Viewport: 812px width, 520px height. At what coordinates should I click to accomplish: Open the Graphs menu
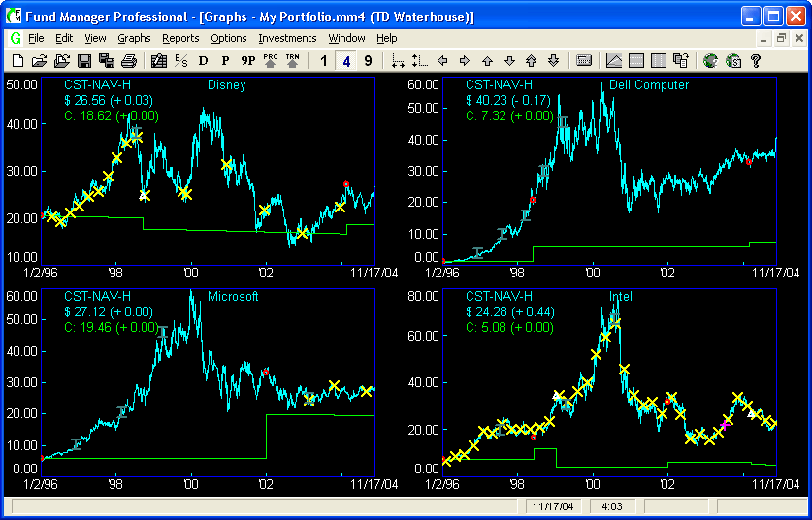coord(134,39)
